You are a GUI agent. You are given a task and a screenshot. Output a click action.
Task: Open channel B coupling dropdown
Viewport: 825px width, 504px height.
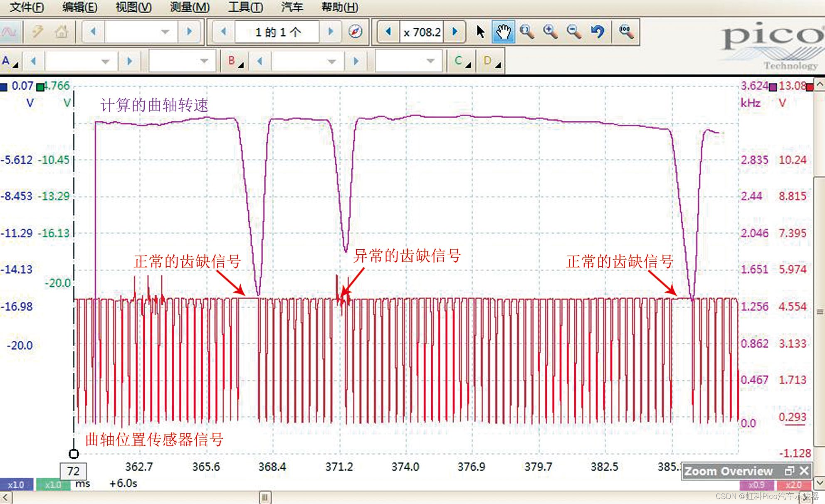(x=430, y=61)
